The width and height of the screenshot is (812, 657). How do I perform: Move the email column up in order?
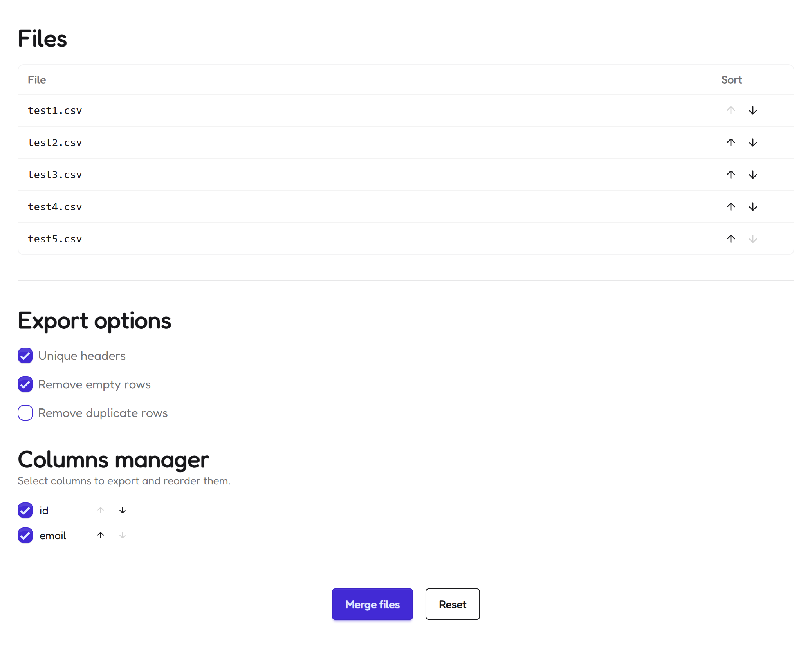(101, 535)
